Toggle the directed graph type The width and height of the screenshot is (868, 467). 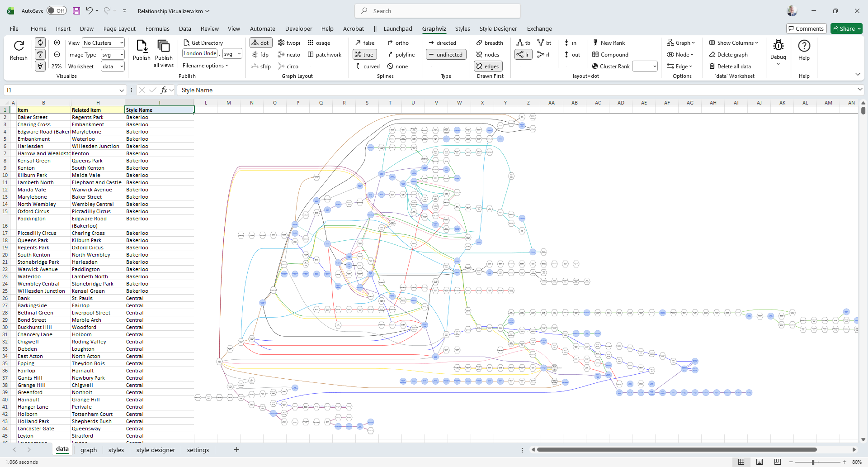[x=442, y=43]
